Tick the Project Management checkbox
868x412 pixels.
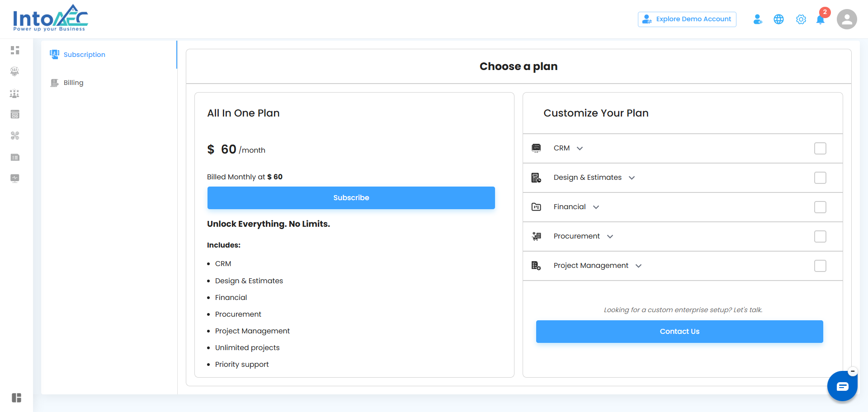click(x=820, y=266)
